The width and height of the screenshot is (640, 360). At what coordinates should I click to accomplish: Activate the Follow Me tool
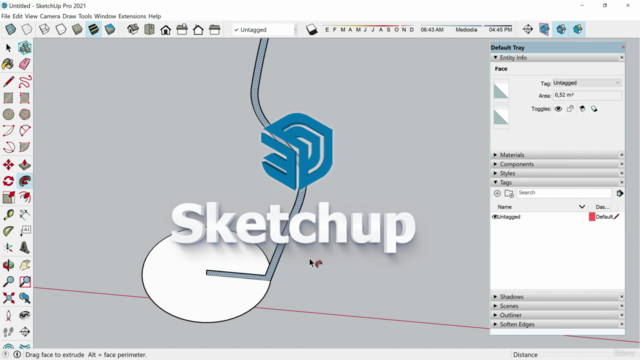pyautogui.click(x=24, y=181)
